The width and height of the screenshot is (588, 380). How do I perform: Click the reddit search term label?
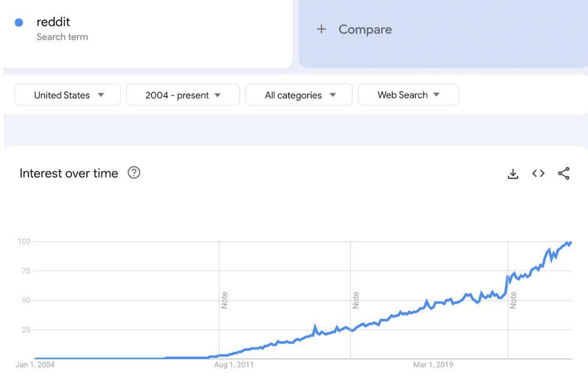click(53, 22)
